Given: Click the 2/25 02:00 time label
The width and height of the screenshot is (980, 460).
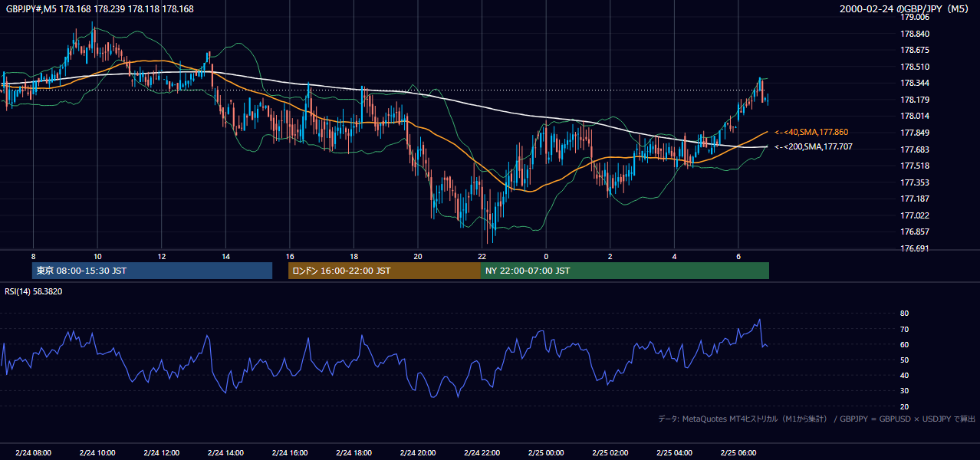Looking at the screenshot, I should 610,452.
